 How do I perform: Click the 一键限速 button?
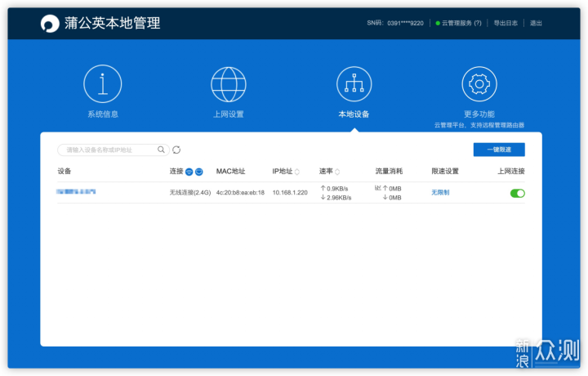(x=499, y=150)
